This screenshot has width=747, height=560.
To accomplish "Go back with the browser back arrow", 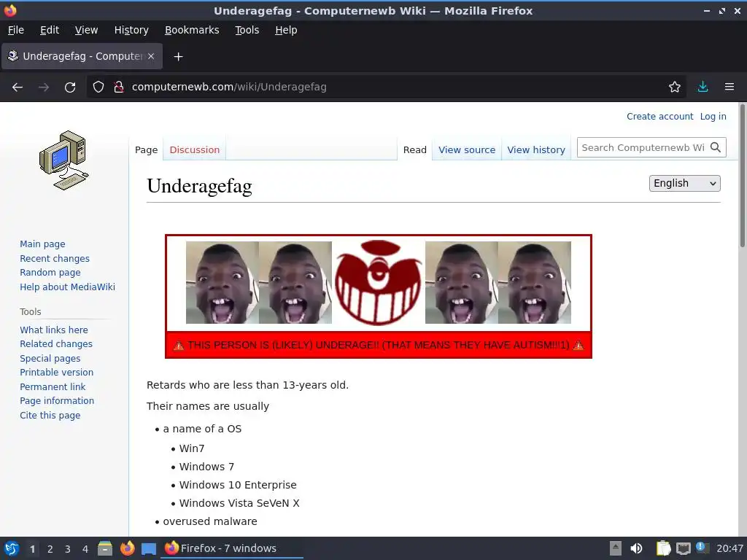I will (x=18, y=87).
